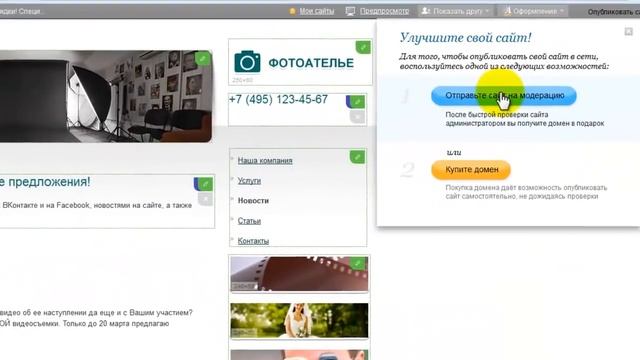Open the Наша компания menu link
Image resolution: width=640 pixels, height=360 pixels.
click(x=265, y=160)
